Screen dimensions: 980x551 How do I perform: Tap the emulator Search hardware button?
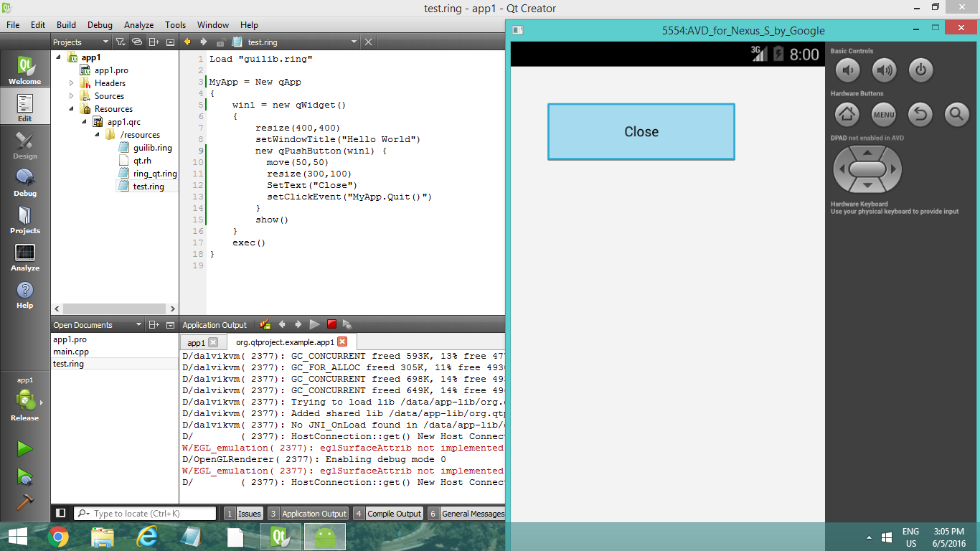pyautogui.click(x=956, y=113)
